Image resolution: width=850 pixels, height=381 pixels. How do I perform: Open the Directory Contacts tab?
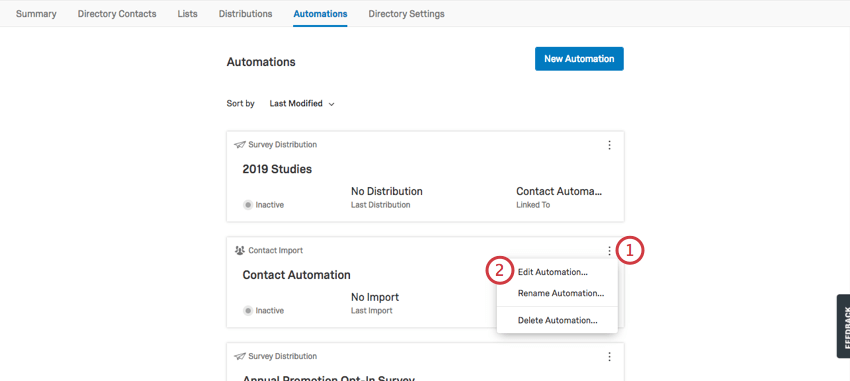point(117,14)
